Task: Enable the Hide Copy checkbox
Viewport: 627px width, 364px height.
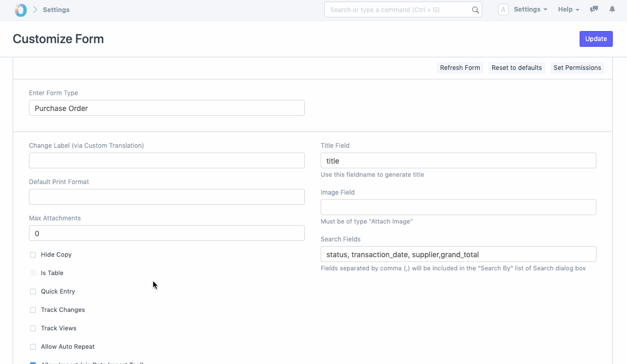Action: (x=33, y=255)
